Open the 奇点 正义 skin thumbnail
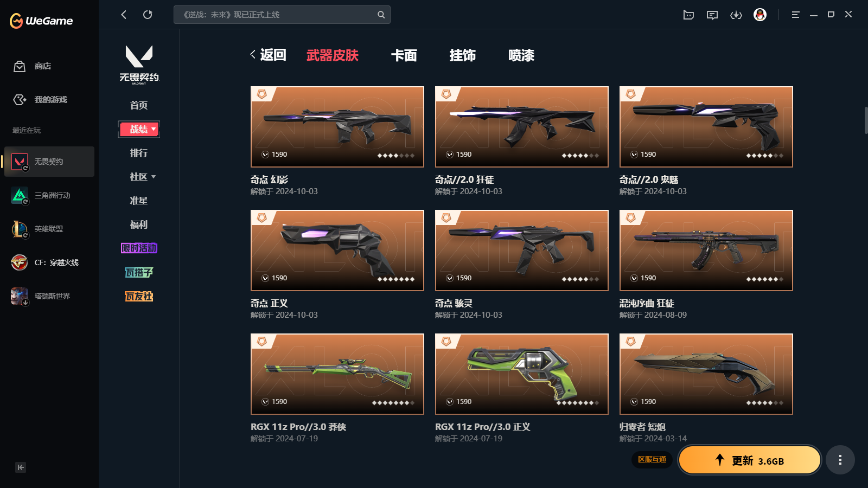This screenshot has height=488, width=868. pos(337,251)
